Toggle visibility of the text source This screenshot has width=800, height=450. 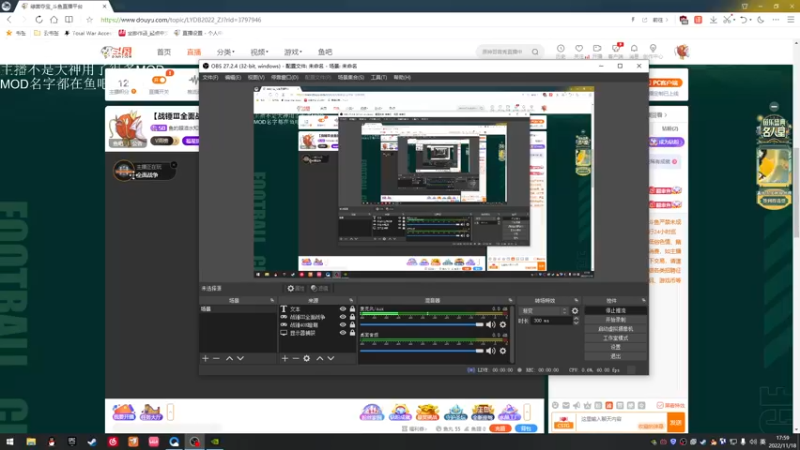point(343,309)
